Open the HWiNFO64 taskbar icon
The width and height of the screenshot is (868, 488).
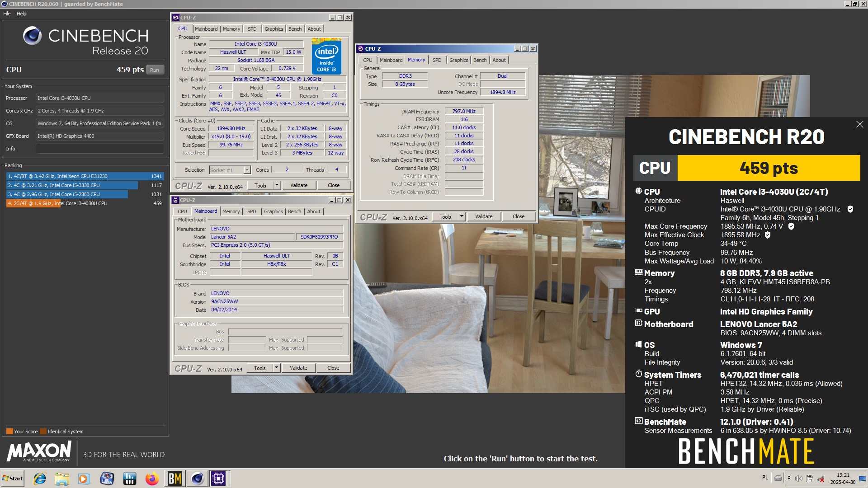107,479
